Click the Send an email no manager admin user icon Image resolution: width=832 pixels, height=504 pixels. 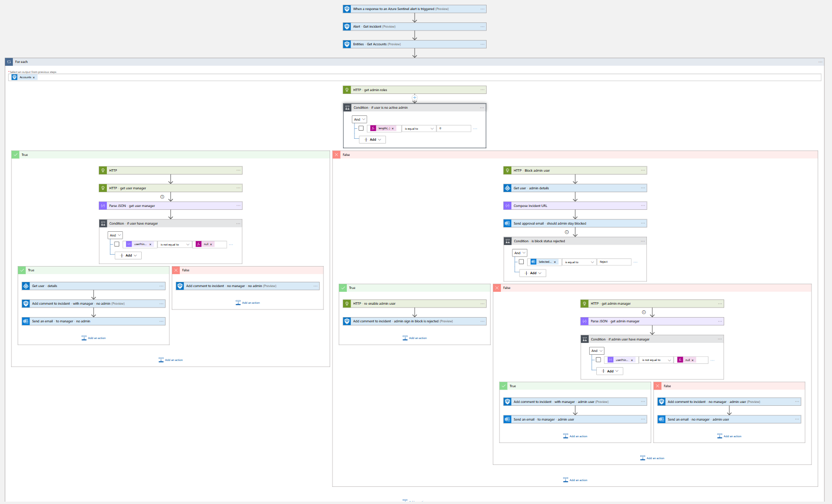click(x=661, y=420)
